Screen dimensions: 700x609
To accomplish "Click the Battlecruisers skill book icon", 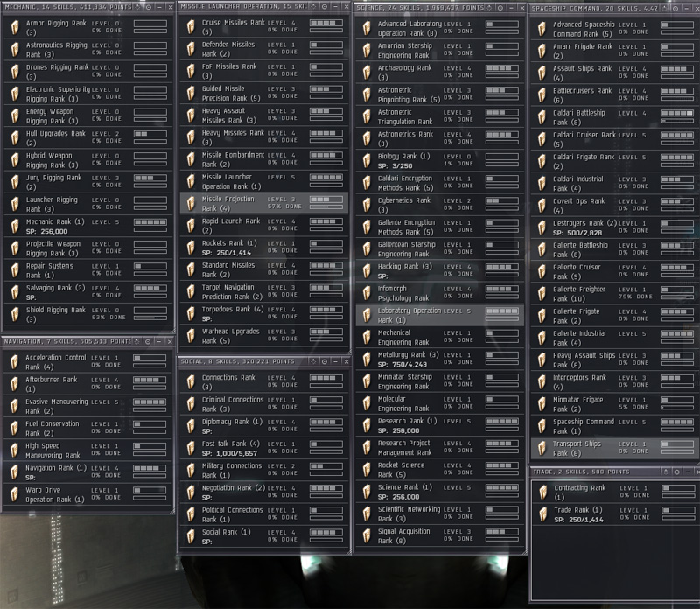I will click(542, 94).
